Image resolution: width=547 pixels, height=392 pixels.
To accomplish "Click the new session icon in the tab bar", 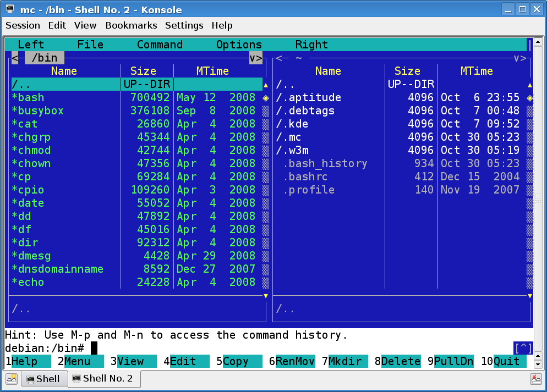I will (x=12, y=379).
